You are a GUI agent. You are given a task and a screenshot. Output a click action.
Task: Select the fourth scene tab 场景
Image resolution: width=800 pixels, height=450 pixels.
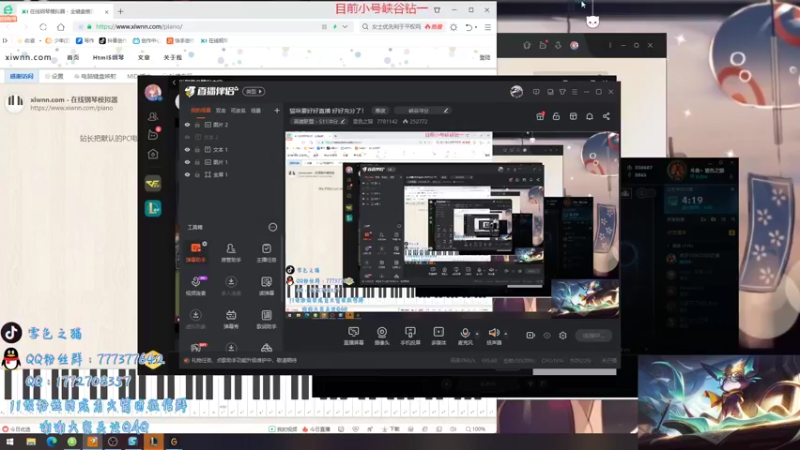pos(256,110)
